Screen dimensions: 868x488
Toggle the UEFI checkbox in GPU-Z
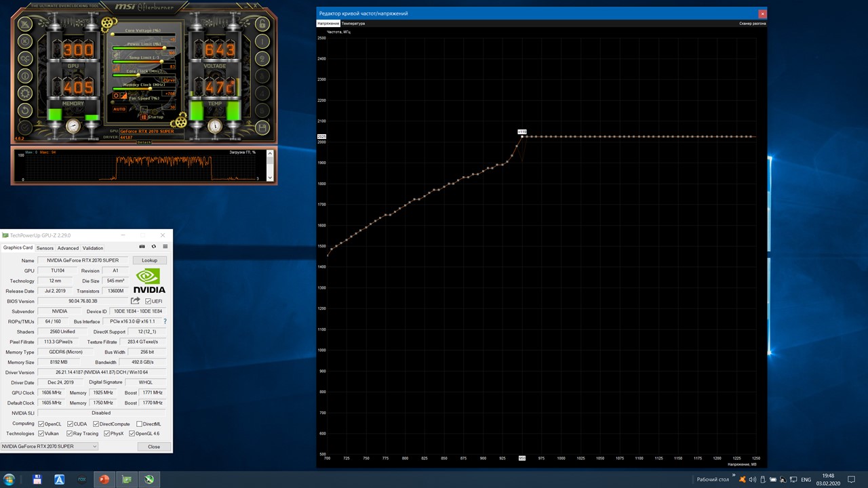(x=149, y=302)
